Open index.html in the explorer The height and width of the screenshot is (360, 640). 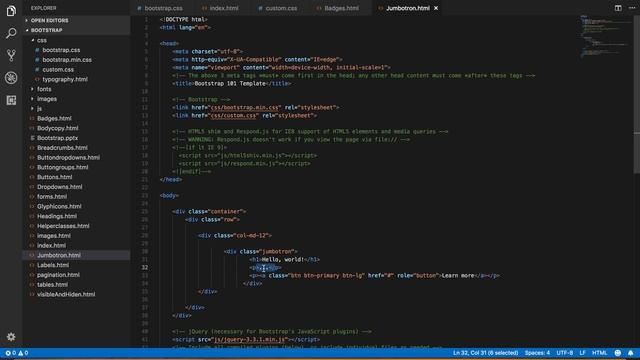point(51,246)
